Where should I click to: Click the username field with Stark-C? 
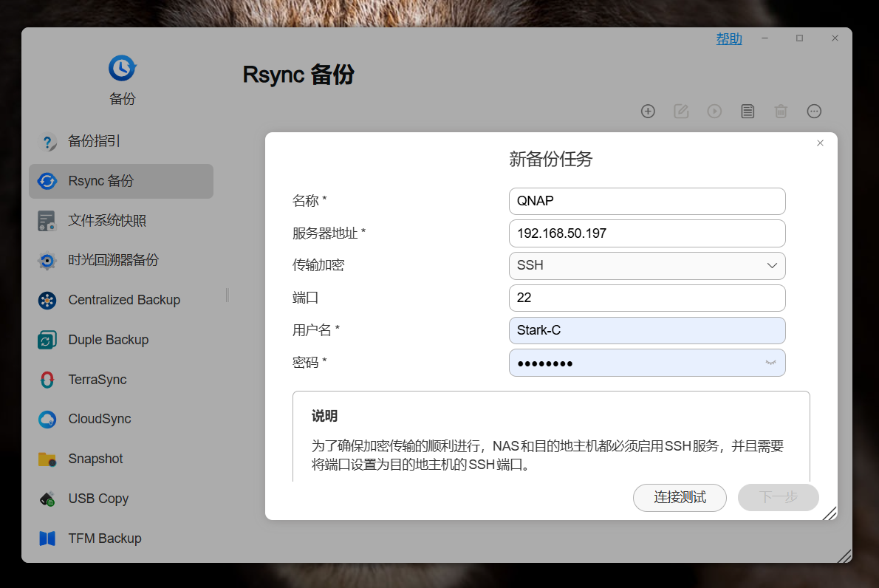click(647, 331)
